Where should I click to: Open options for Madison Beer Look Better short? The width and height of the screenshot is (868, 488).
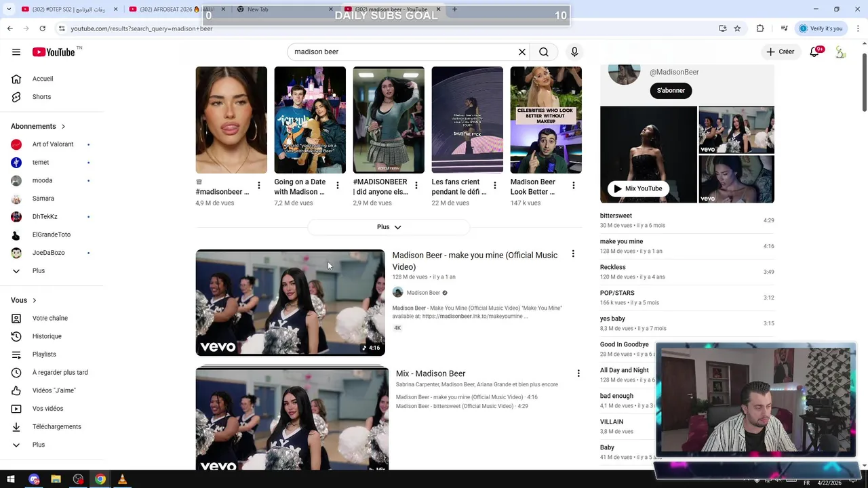(573, 186)
